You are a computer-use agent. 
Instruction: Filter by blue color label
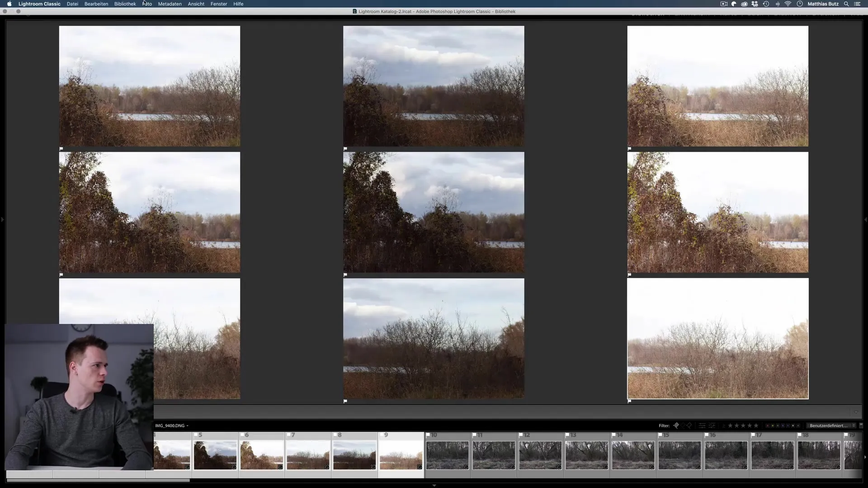coord(783,426)
